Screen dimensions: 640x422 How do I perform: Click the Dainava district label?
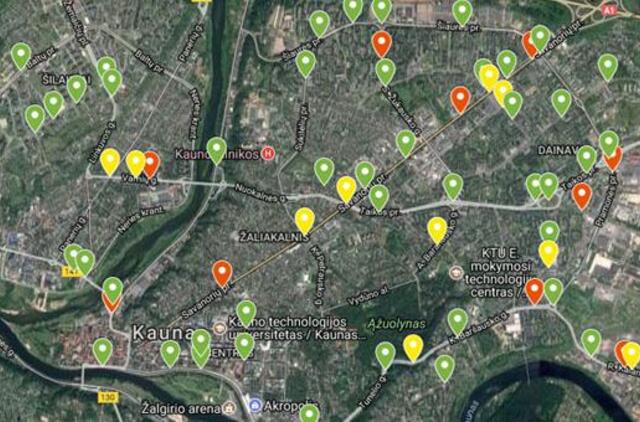click(x=557, y=150)
